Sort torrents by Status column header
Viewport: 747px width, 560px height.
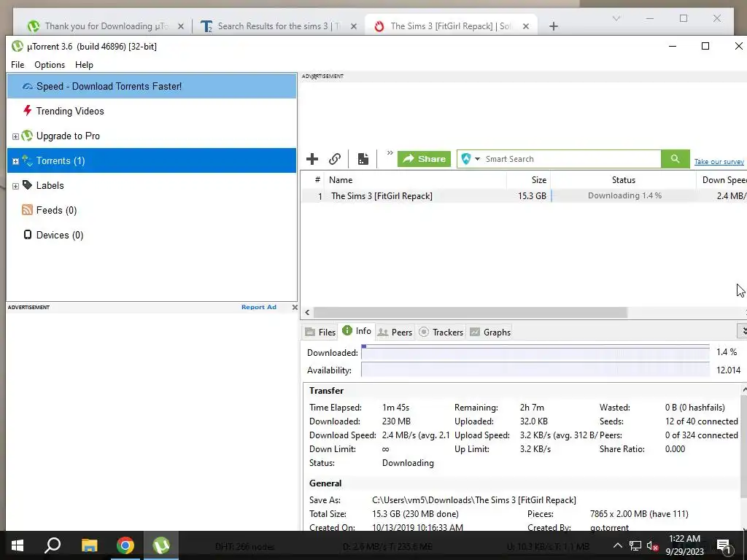[x=623, y=179]
